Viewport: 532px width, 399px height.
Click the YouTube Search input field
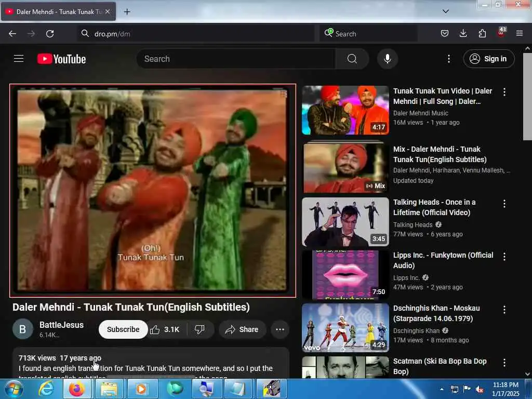click(x=236, y=59)
